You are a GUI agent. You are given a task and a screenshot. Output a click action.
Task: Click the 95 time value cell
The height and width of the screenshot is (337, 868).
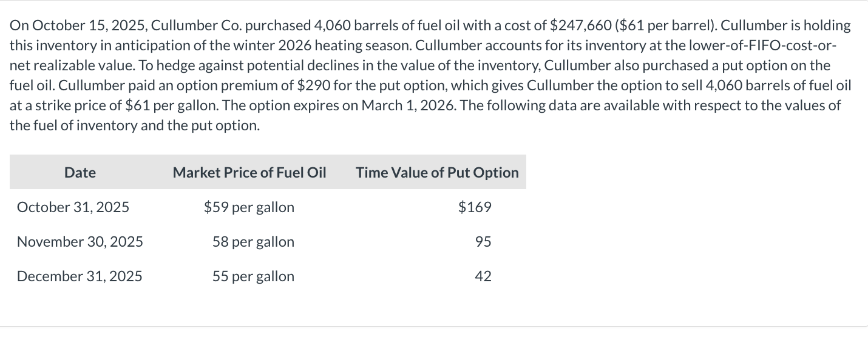tap(483, 242)
